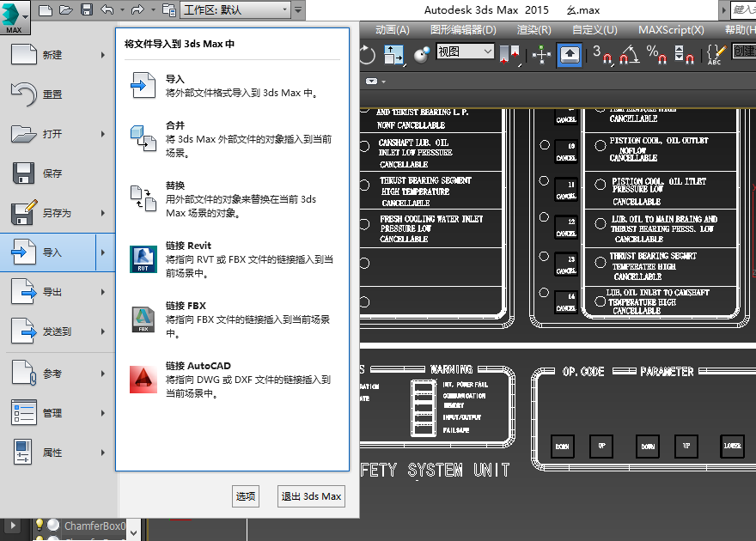The width and height of the screenshot is (756, 541).
Task: Click the Options button in application menu
Action: (246, 496)
